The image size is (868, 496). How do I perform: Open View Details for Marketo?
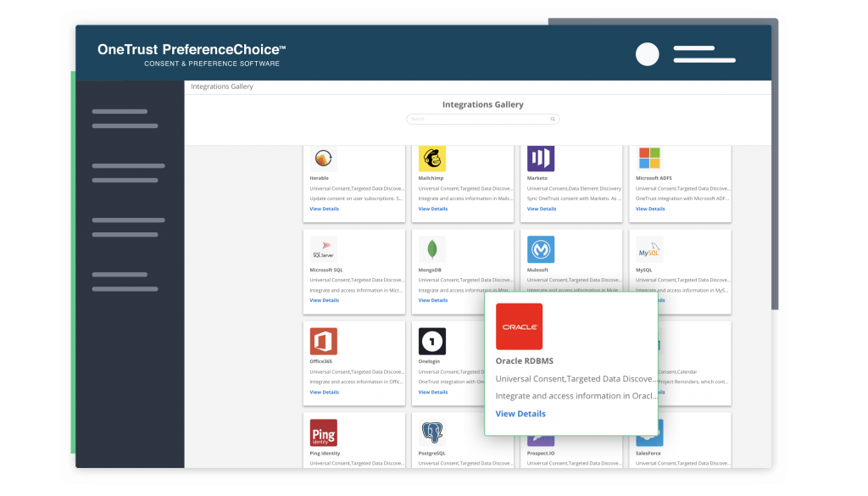pyautogui.click(x=542, y=209)
